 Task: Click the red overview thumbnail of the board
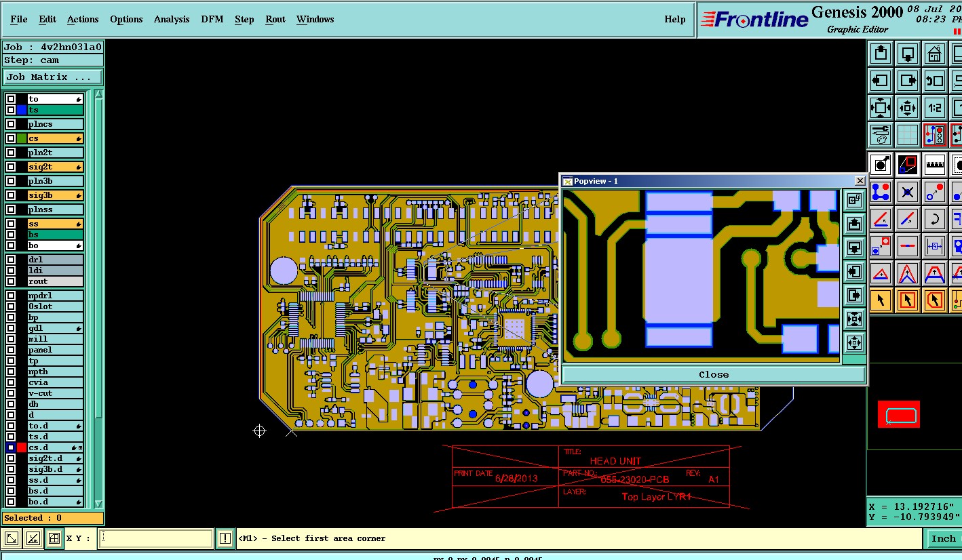point(899,414)
